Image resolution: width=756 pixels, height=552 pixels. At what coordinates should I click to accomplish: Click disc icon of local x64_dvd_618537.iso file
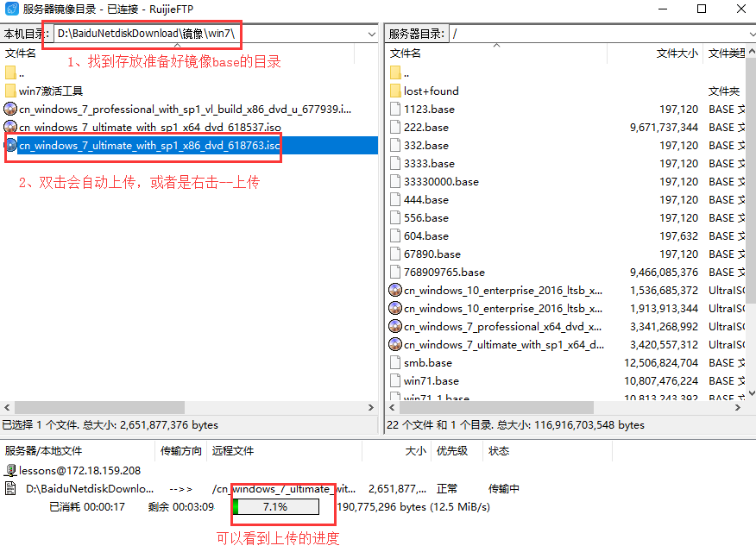(10, 127)
